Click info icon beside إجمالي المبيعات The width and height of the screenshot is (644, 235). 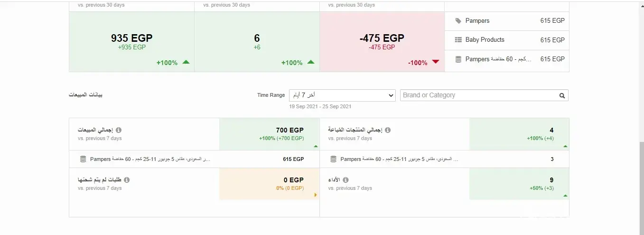(119, 130)
